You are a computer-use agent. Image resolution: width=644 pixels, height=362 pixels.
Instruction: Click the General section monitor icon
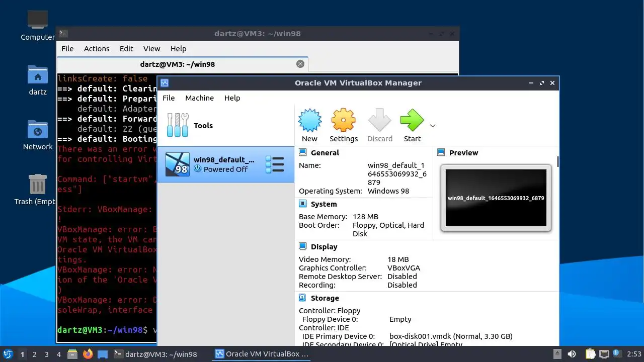[x=303, y=152]
